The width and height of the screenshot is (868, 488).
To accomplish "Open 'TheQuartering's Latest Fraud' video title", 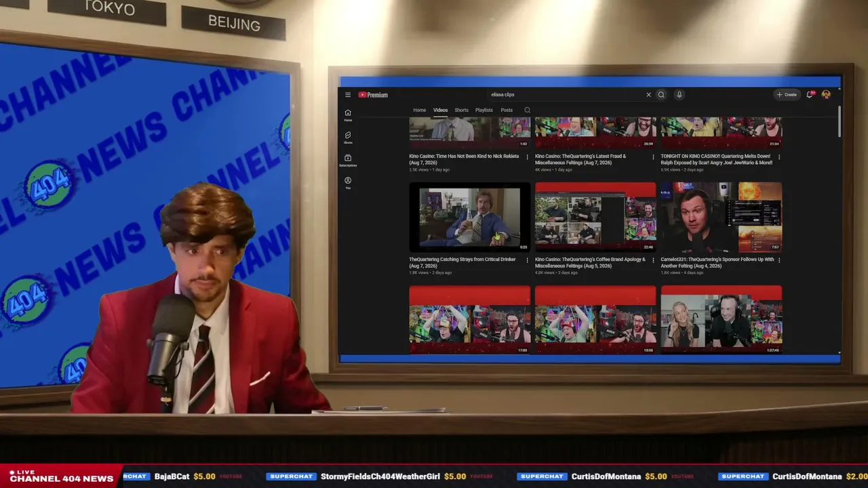I will 580,159.
